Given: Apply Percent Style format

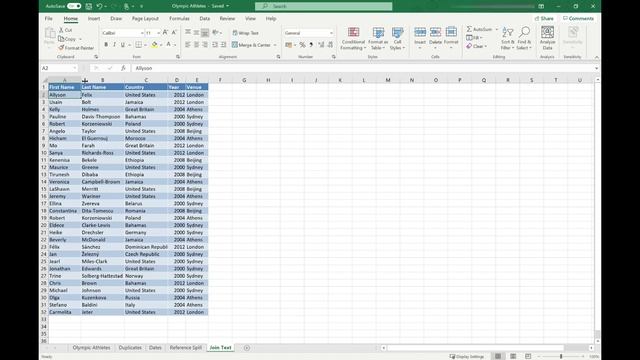Looking at the screenshot, I should click(x=302, y=45).
